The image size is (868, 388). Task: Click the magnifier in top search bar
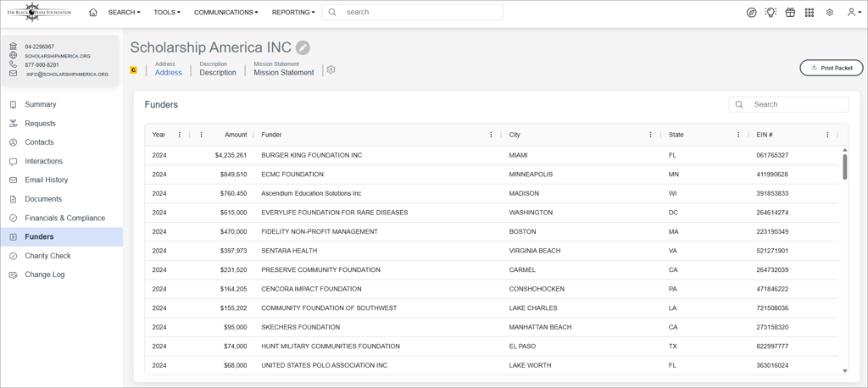pos(332,12)
